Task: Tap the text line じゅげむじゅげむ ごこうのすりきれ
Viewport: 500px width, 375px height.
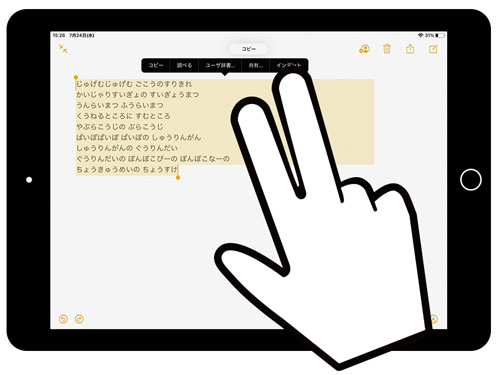Action: coord(134,84)
